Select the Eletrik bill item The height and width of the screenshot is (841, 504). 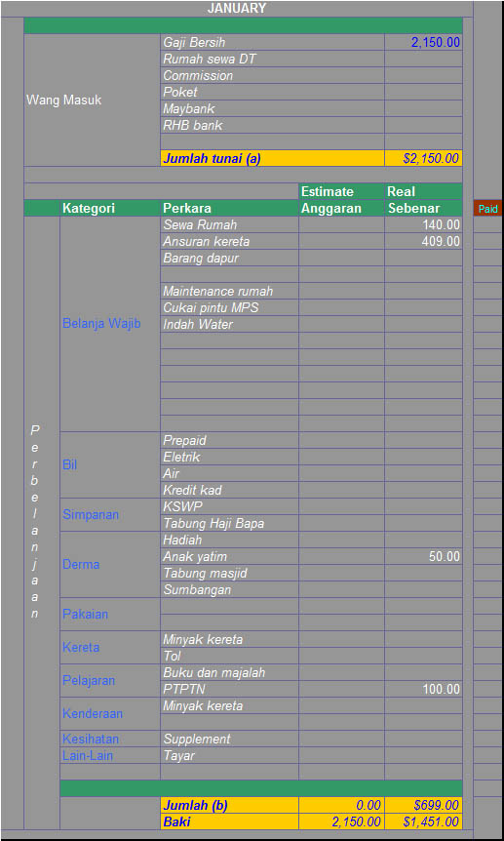pyautogui.click(x=229, y=458)
